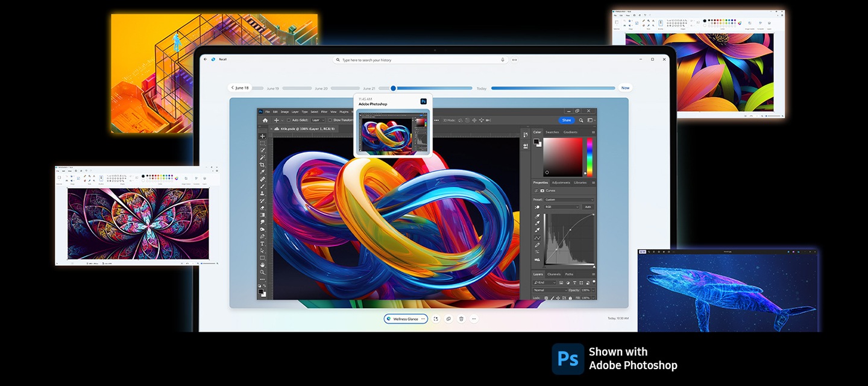Copy the snapshot using the copy icon

[x=448, y=318]
